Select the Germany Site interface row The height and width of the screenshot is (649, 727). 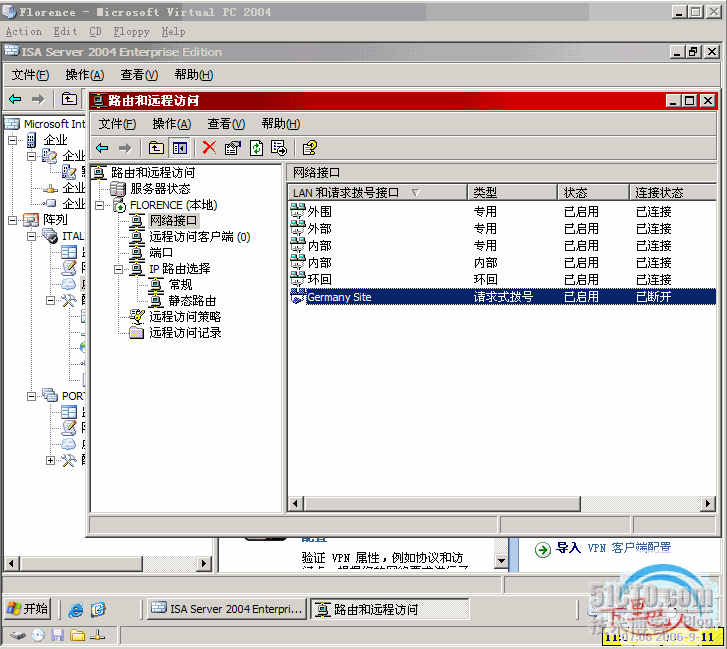502,297
